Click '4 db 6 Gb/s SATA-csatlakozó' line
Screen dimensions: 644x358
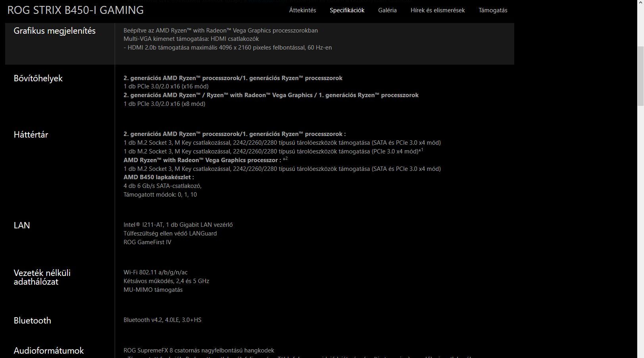click(163, 186)
